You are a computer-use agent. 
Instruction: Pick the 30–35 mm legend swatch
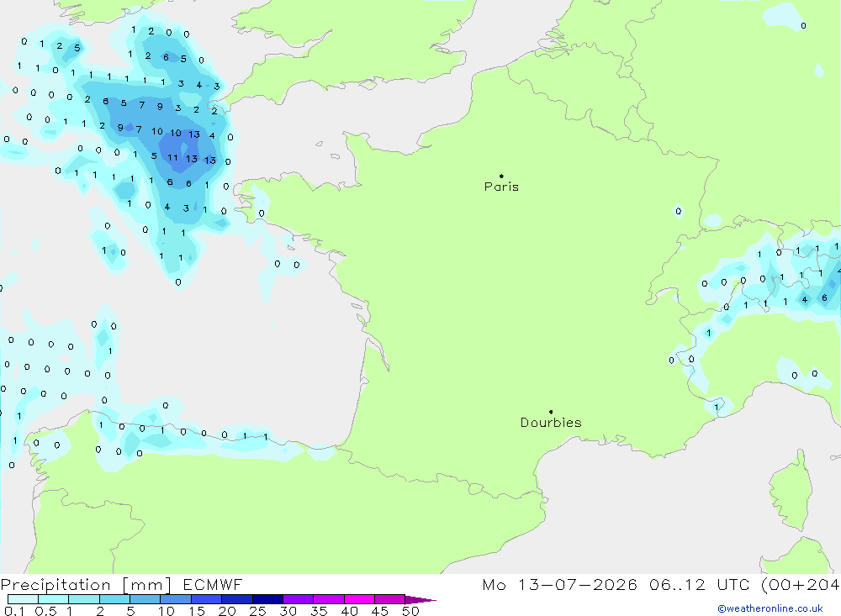(298, 599)
